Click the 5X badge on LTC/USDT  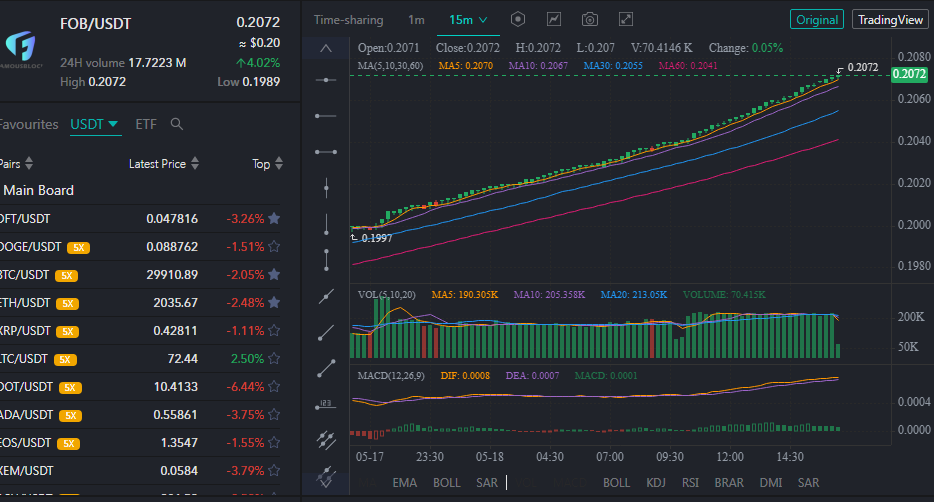click(66, 360)
